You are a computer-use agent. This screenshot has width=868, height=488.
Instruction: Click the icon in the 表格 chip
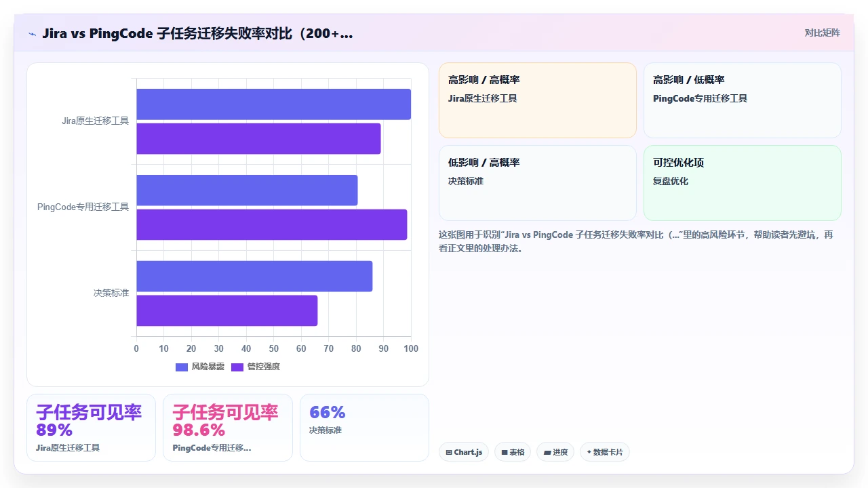505,452
